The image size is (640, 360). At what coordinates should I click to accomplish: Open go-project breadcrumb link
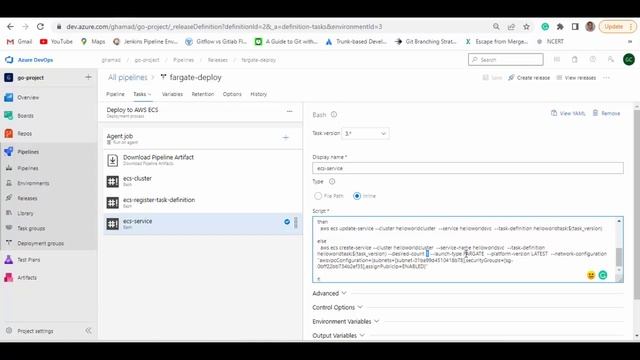tap(147, 60)
